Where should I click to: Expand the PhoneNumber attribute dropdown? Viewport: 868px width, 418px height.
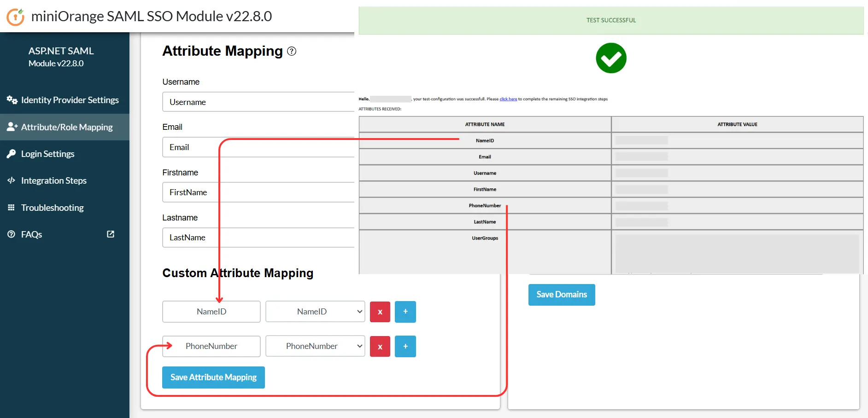[315, 346]
